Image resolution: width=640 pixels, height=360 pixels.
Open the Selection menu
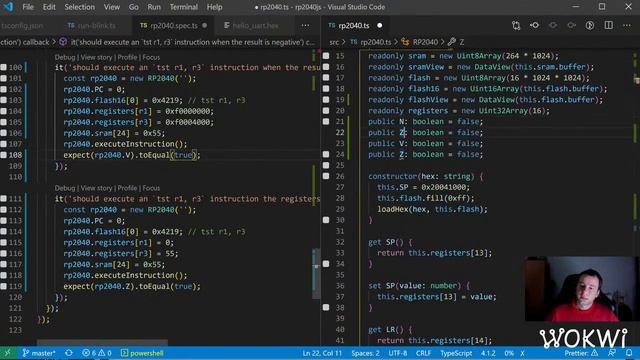pyautogui.click(x=80, y=7)
